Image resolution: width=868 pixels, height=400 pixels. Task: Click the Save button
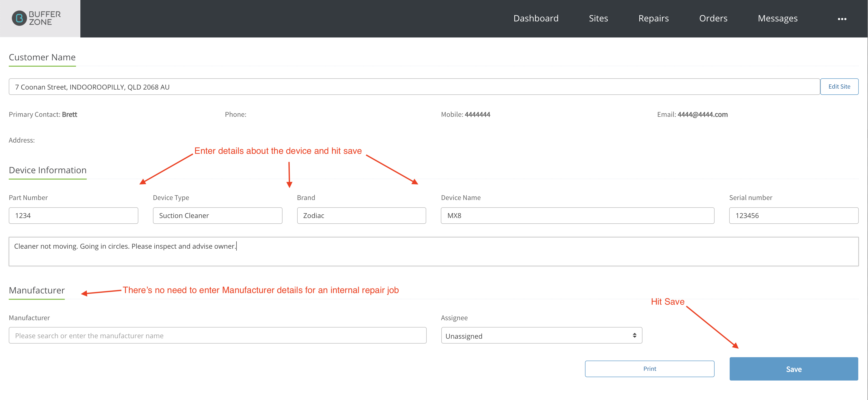click(793, 369)
